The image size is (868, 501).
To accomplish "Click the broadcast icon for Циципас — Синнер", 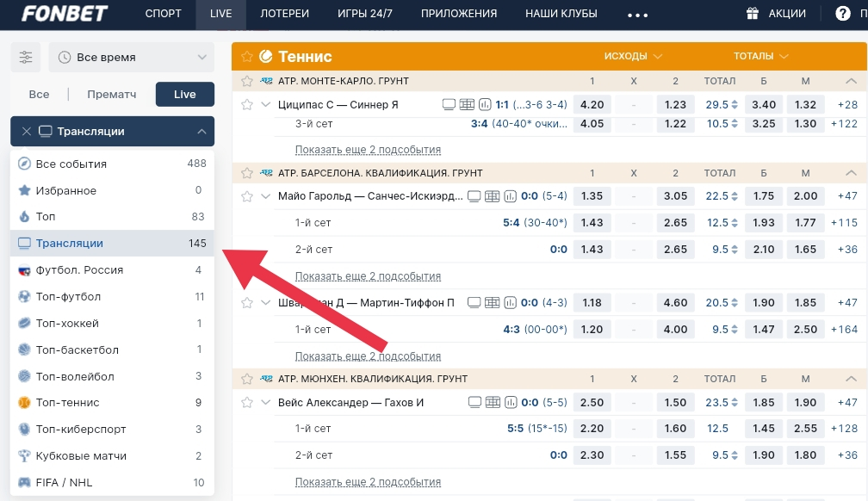I will [x=448, y=105].
